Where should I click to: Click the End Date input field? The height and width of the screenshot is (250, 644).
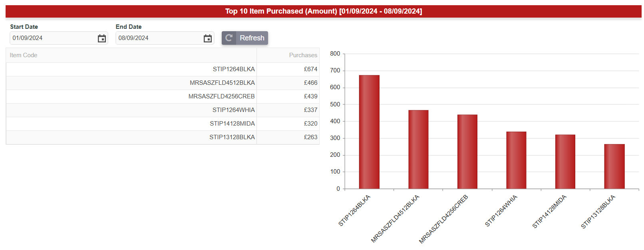tap(158, 38)
